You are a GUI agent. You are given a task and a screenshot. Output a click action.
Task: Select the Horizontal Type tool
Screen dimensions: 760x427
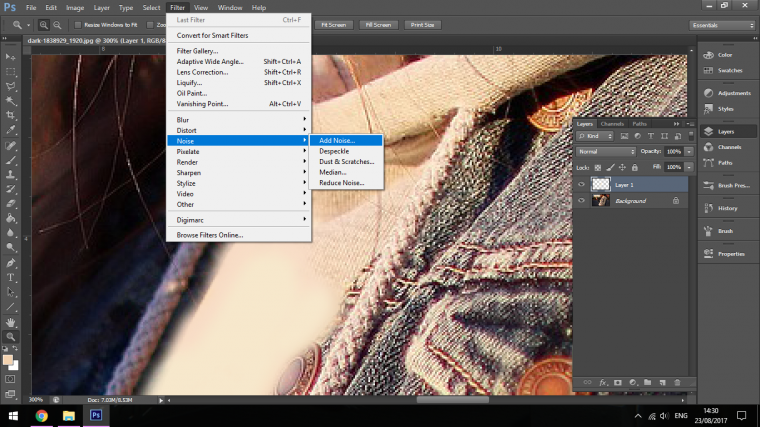tap(10, 278)
